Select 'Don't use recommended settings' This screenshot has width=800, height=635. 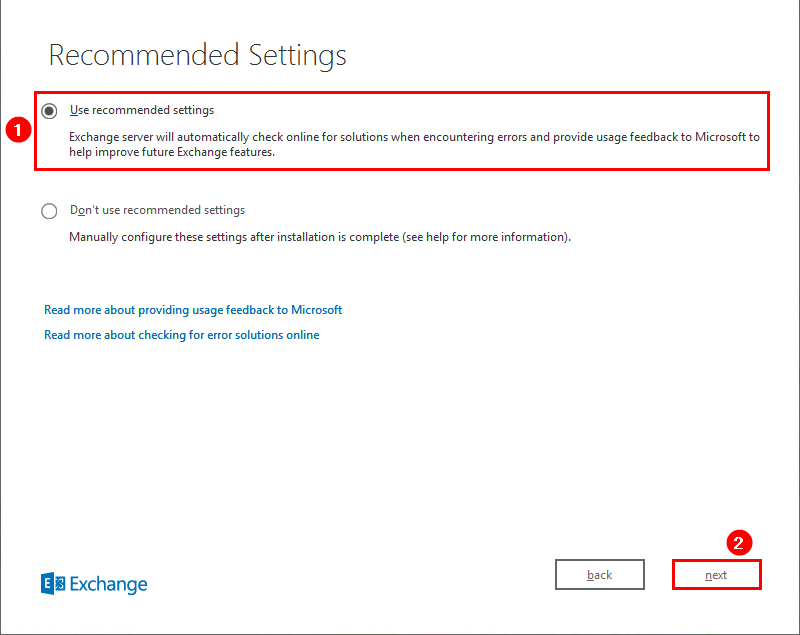pyautogui.click(x=49, y=211)
